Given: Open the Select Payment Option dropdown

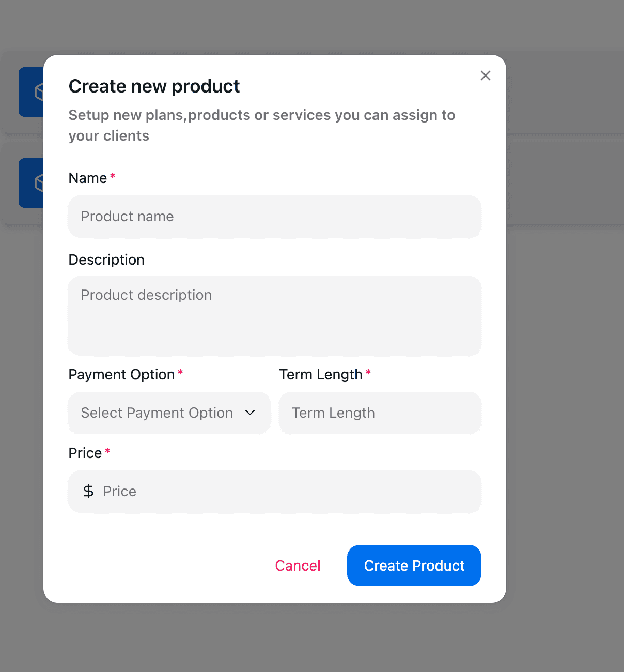Looking at the screenshot, I should 169,413.
